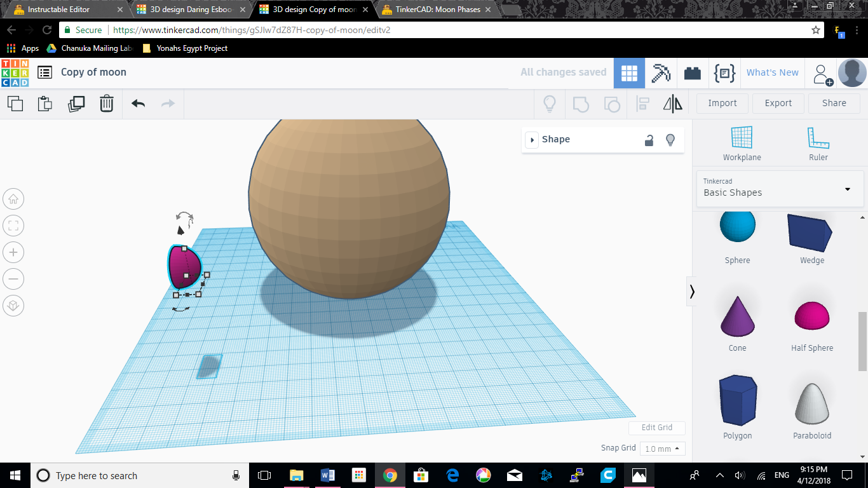Switch to orthographic view cube icon
The image size is (868, 488).
tap(13, 306)
